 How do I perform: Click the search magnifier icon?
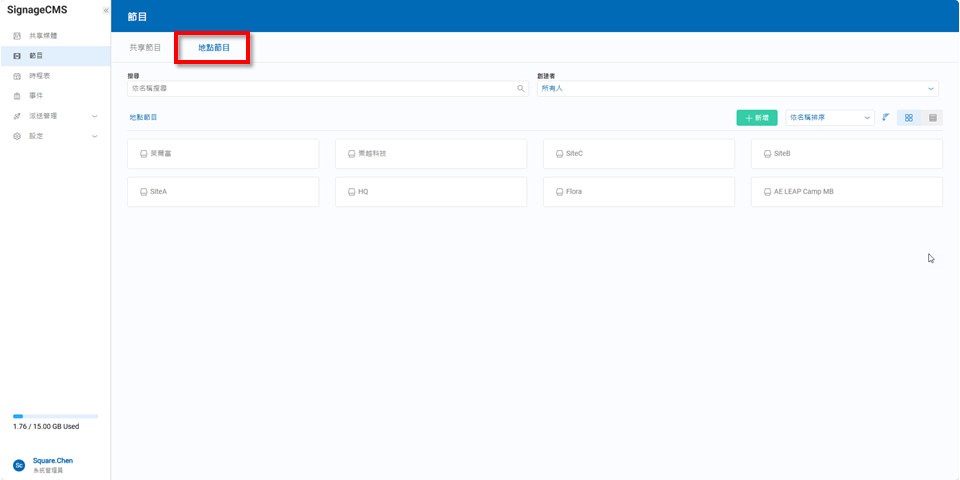(x=520, y=88)
